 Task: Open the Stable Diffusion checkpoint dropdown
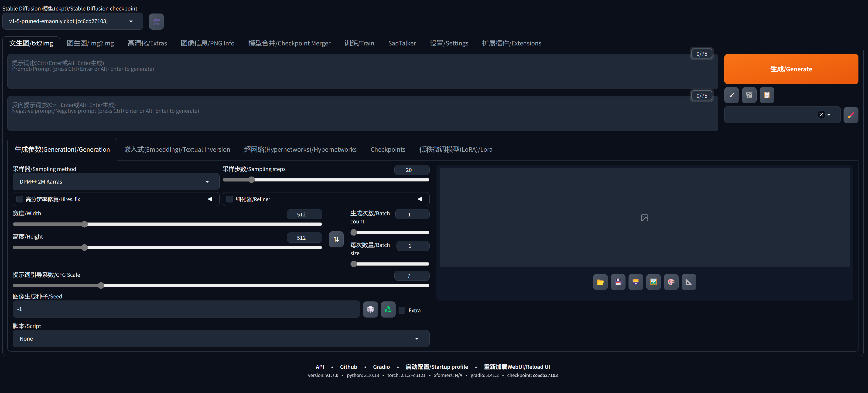coord(72,21)
